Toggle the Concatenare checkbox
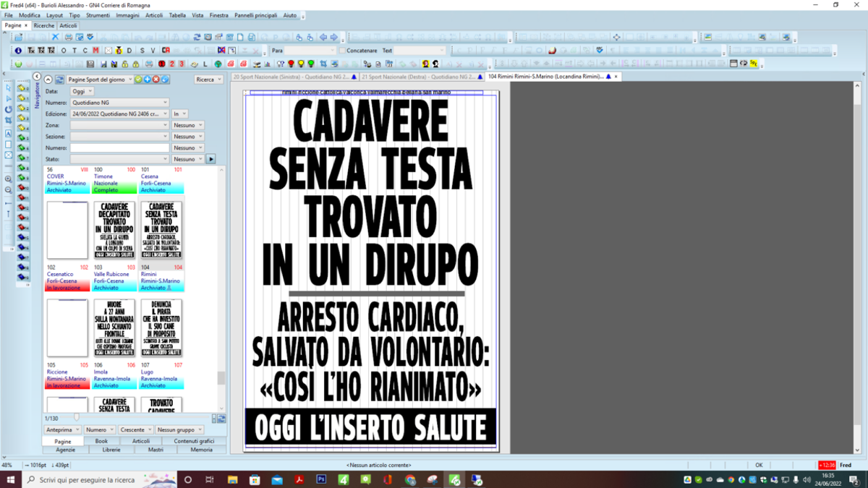The height and width of the screenshot is (488, 868). 342,51
